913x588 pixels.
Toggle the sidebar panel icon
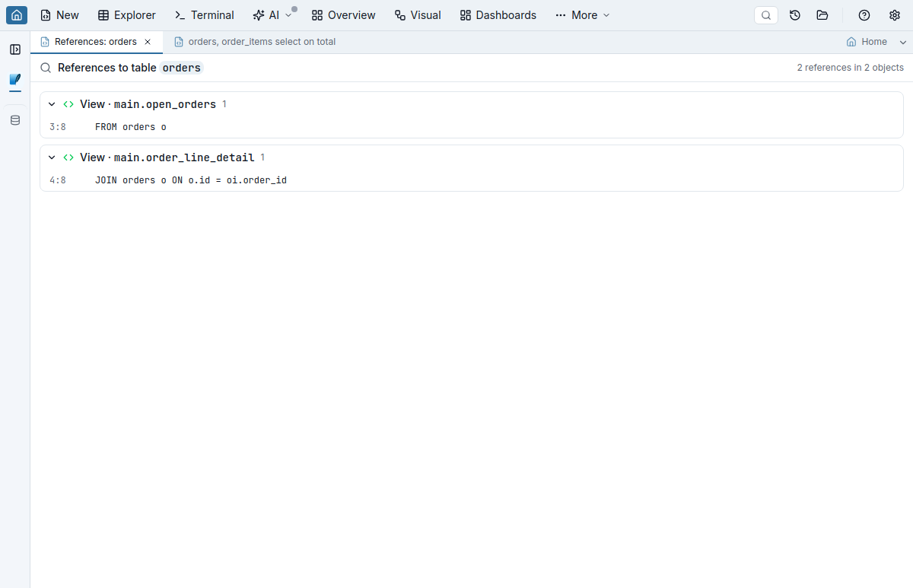[x=15, y=49]
